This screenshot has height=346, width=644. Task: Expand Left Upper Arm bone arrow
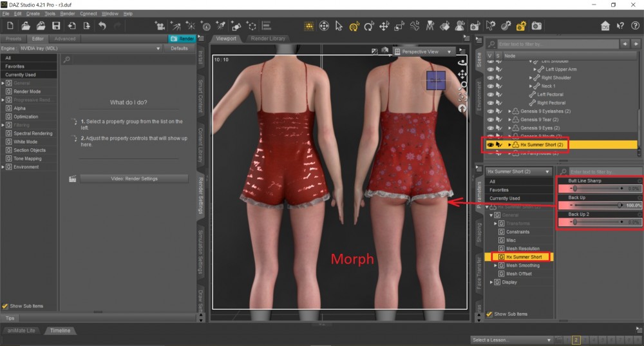(x=535, y=70)
